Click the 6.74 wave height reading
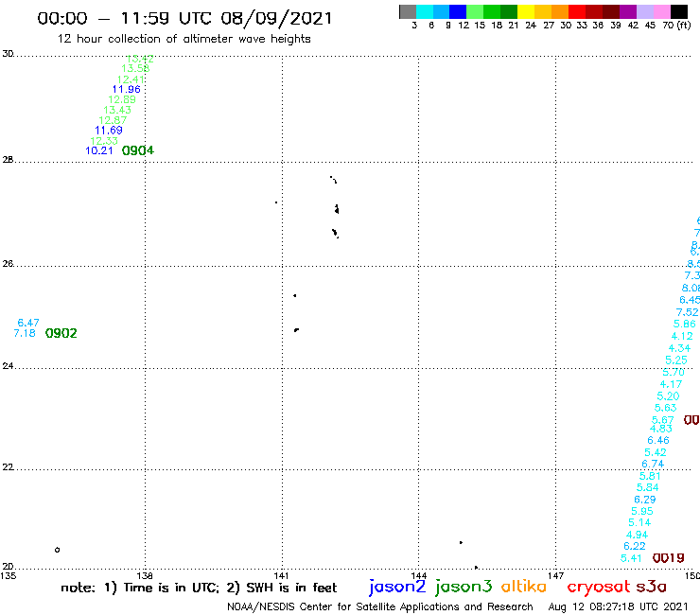Screen dimensions: 700x615 tap(653, 464)
